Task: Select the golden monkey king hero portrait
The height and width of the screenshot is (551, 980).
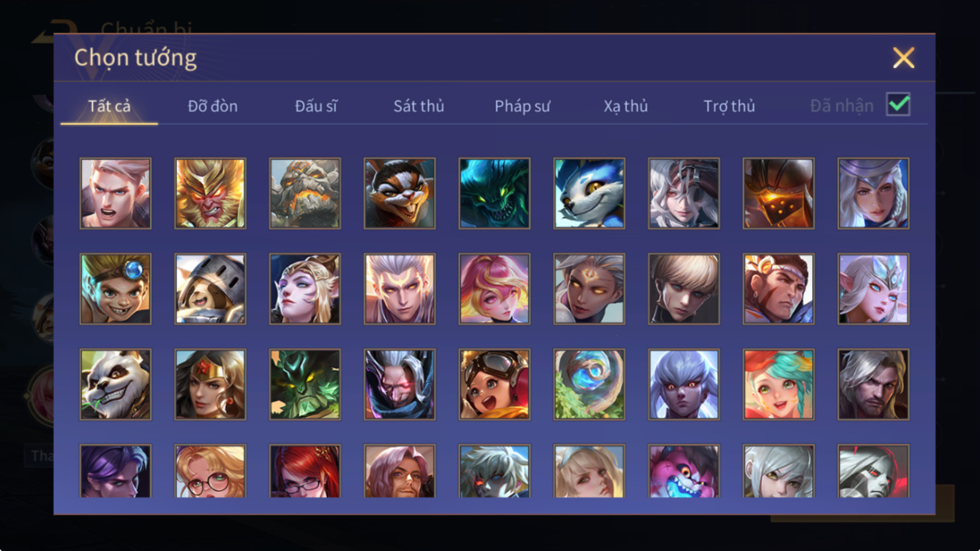Action: tap(210, 194)
